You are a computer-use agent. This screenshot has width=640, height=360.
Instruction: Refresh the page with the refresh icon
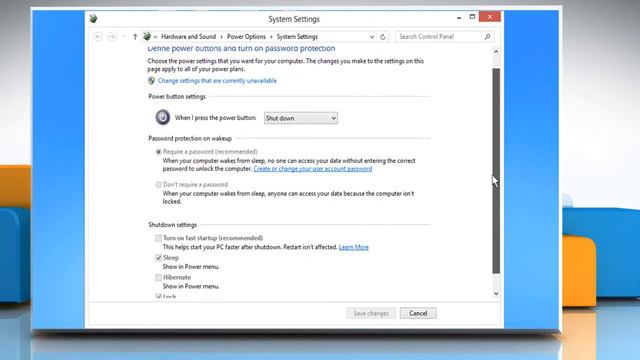(x=383, y=37)
